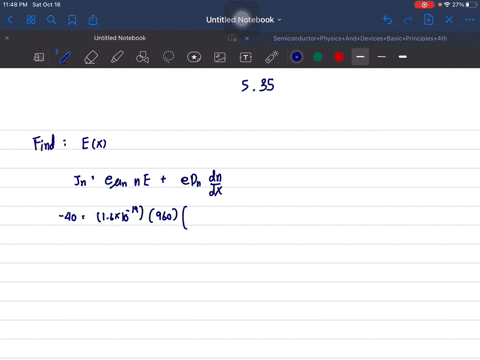Viewport: 480px width, 360px height.
Task: Tap the screen recording indicator
Action: [x=424, y=5]
